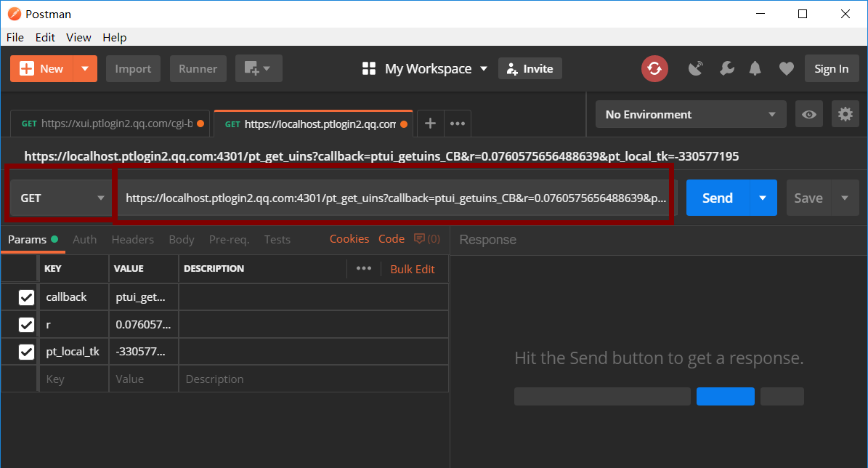This screenshot has height=468, width=868.
Task: Click the Bulk Edit link
Action: [x=413, y=269]
